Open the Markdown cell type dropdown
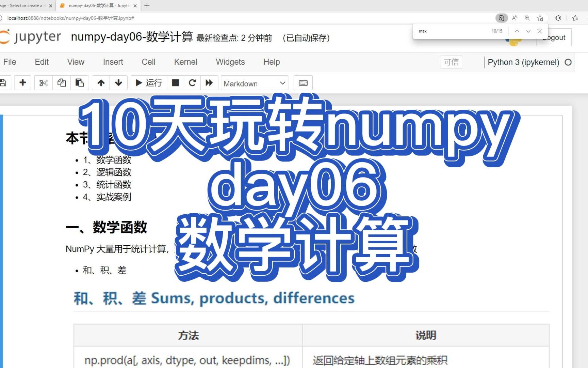This screenshot has height=368, width=588. 254,83
